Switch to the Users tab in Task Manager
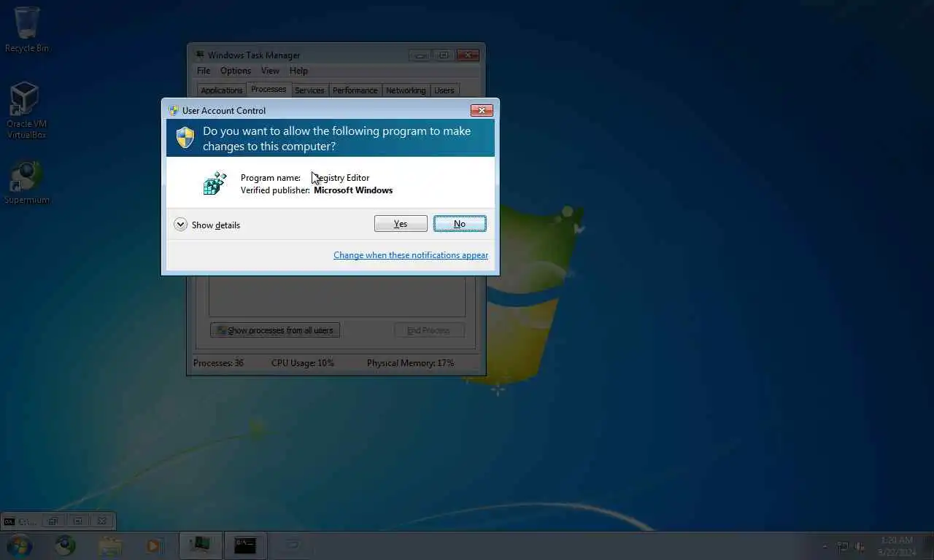The width and height of the screenshot is (934, 560). (444, 90)
